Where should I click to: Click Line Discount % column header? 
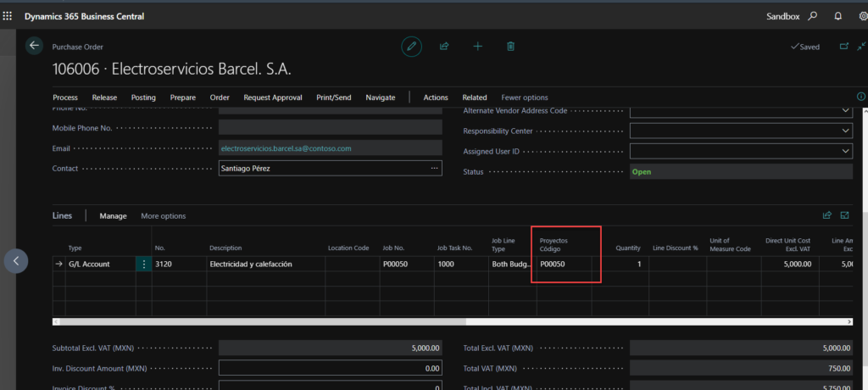coord(676,248)
